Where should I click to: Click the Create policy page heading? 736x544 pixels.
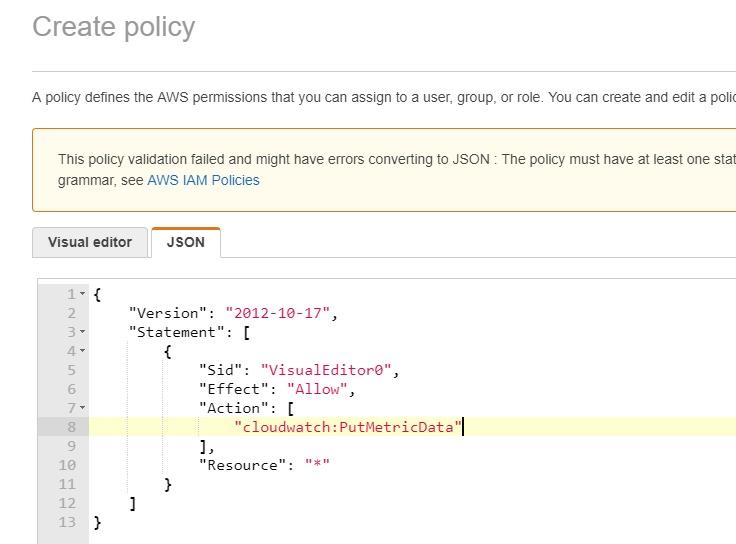point(114,27)
